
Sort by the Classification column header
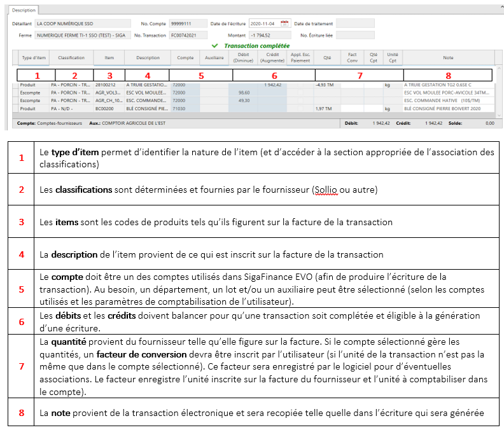pos(71,58)
